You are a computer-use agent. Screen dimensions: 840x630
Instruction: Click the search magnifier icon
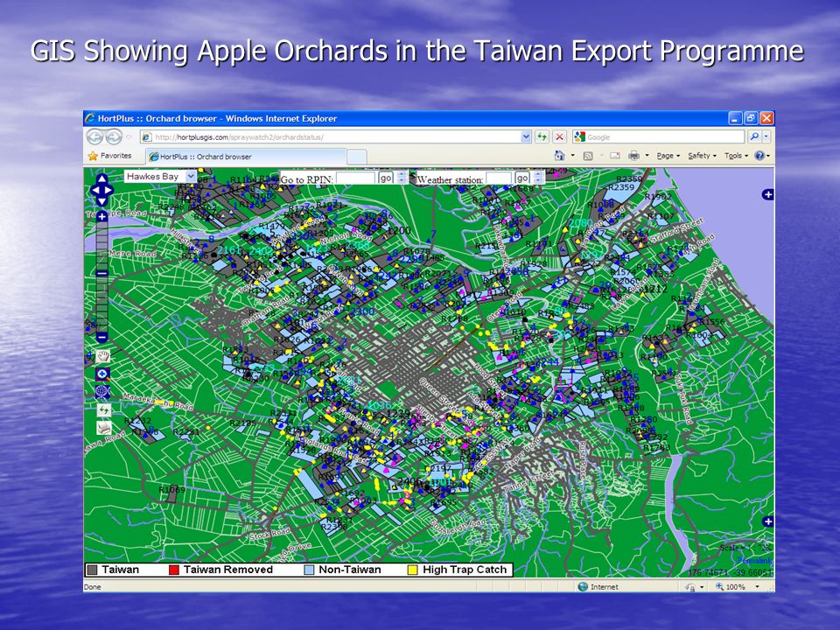(x=754, y=136)
